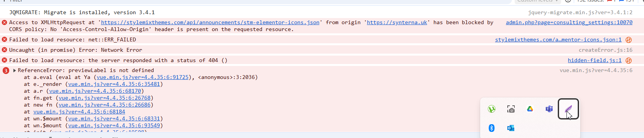Image resolution: width=644 pixels, height=138 pixels.
Task: Open the Outlook tray icon
Action: pos(511,128)
